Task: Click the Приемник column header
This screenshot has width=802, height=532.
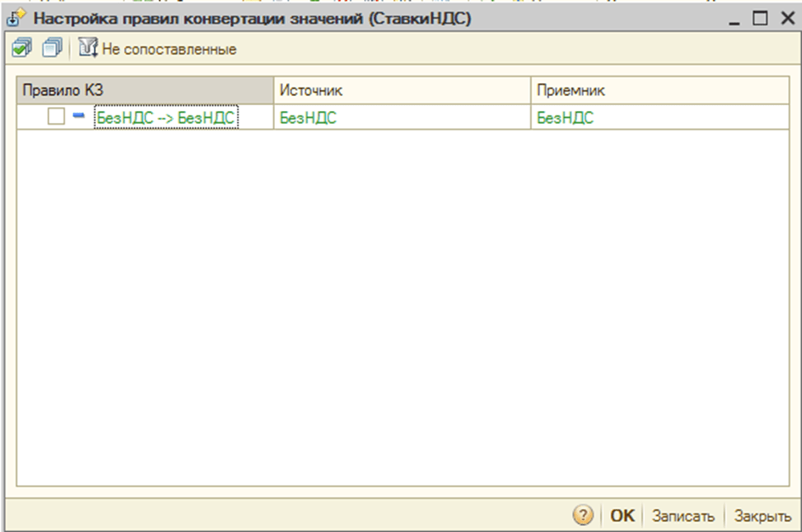Action: (x=659, y=90)
